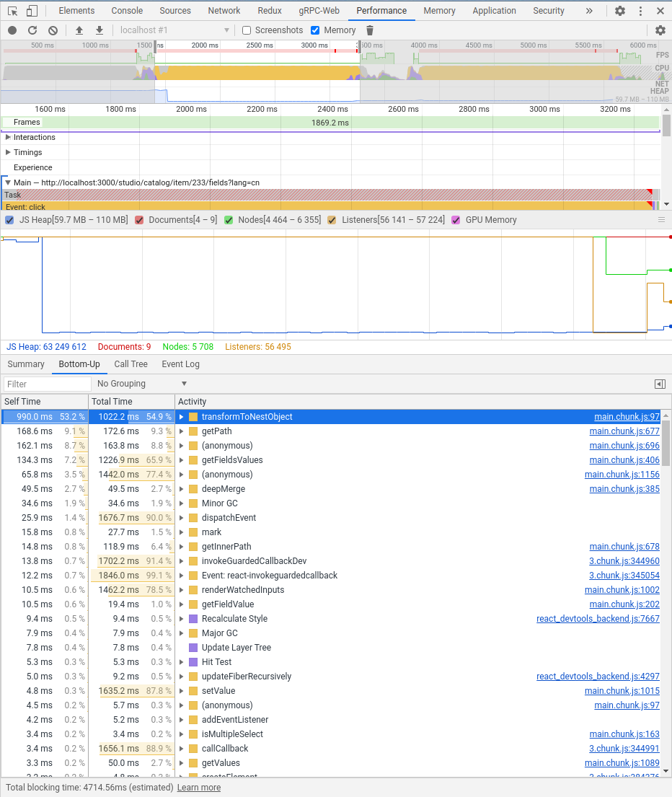Expand the getFieldsValues activity row
The image size is (672, 797).
181,460
